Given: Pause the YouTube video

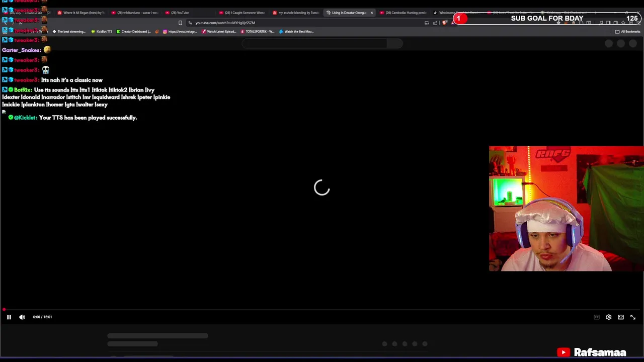Looking at the screenshot, I should pyautogui.click(x=9, y=317).
